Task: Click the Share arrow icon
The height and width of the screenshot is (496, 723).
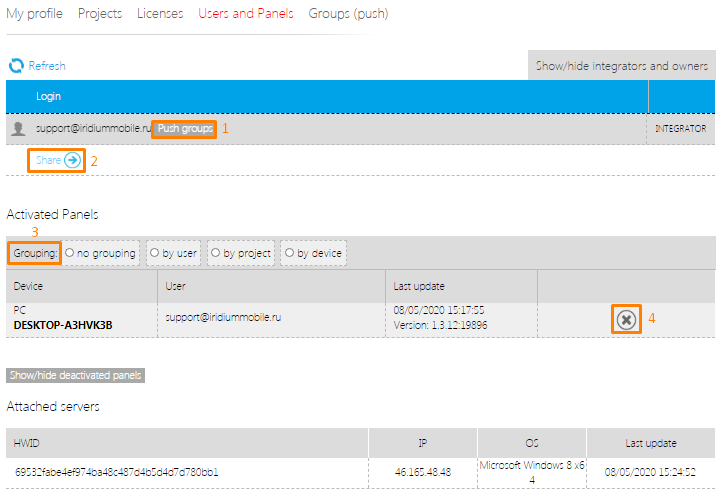Action: pos(72,160)
